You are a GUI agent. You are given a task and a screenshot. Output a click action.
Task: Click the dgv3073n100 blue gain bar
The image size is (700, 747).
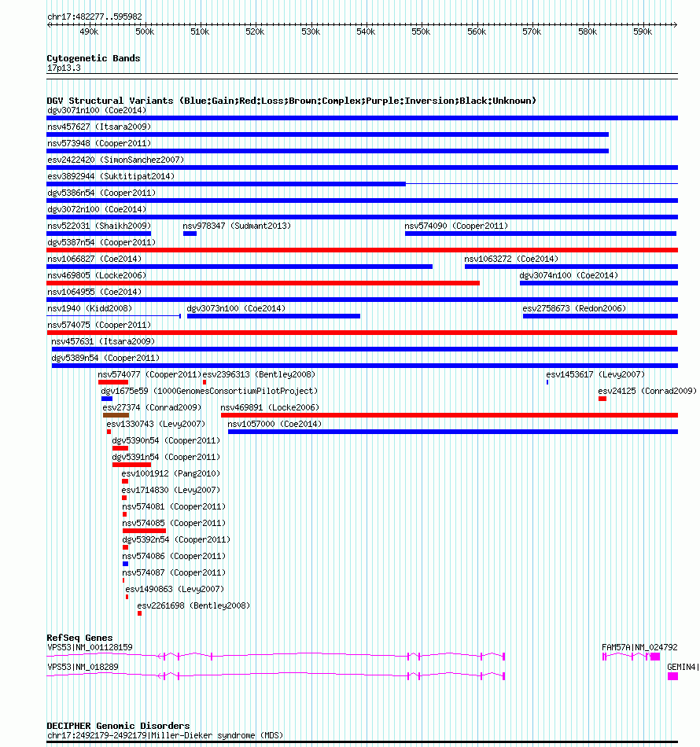[x=274, y=316]
